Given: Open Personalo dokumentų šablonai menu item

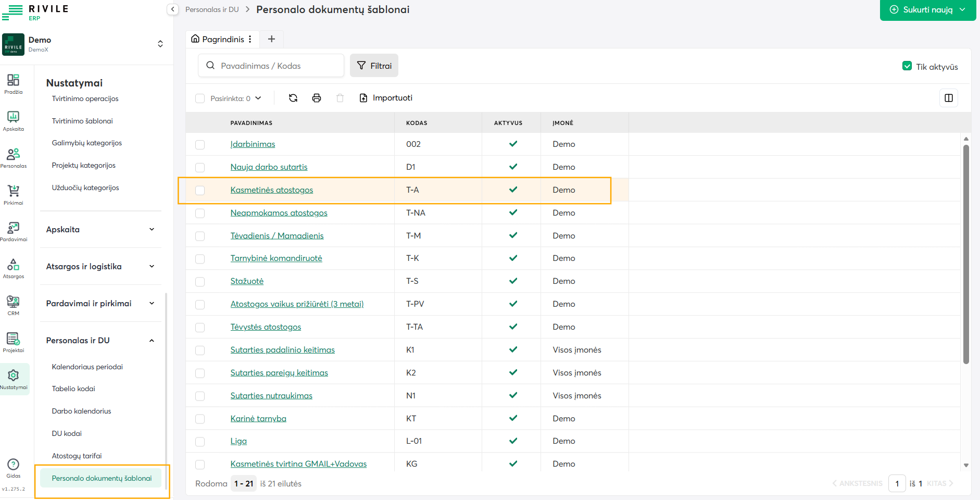Looking at the screenshot, I should [x=101, y=478].
